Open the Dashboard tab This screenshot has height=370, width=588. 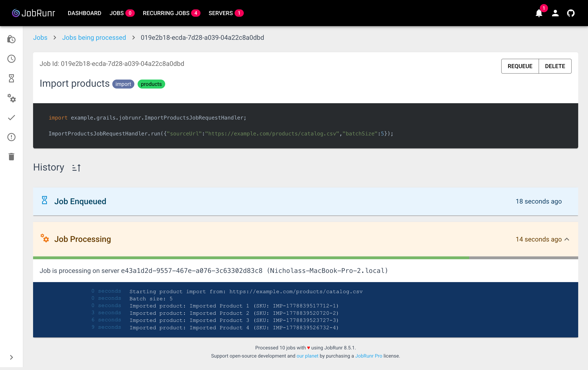[x=85, y=13]
